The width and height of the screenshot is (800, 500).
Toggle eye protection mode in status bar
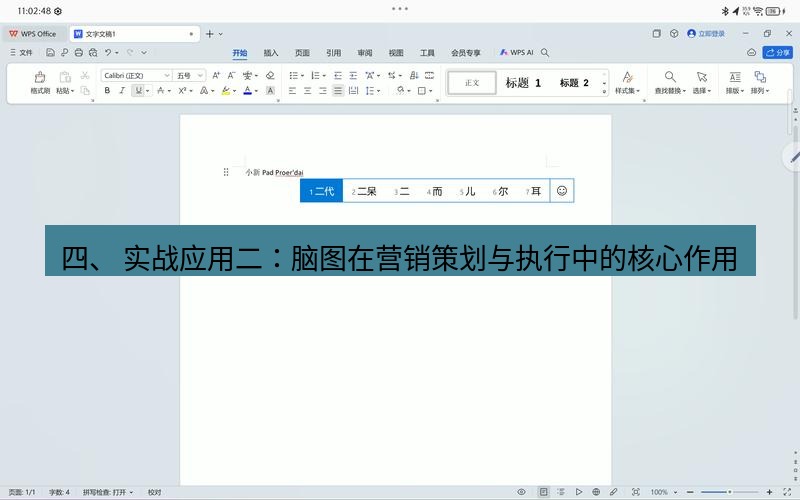(521, 492)
